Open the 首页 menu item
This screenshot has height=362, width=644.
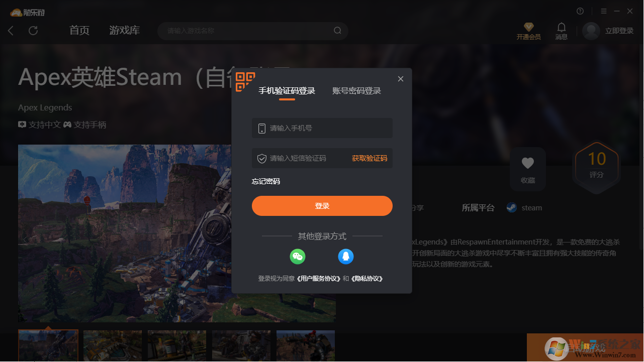[79, 30]
